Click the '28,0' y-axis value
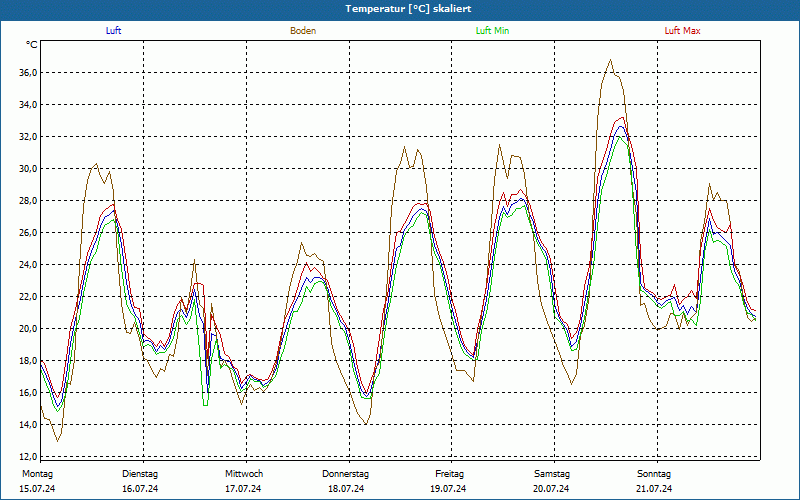The width and height of the screenshot is (800, 500). (x=28, y=201)
